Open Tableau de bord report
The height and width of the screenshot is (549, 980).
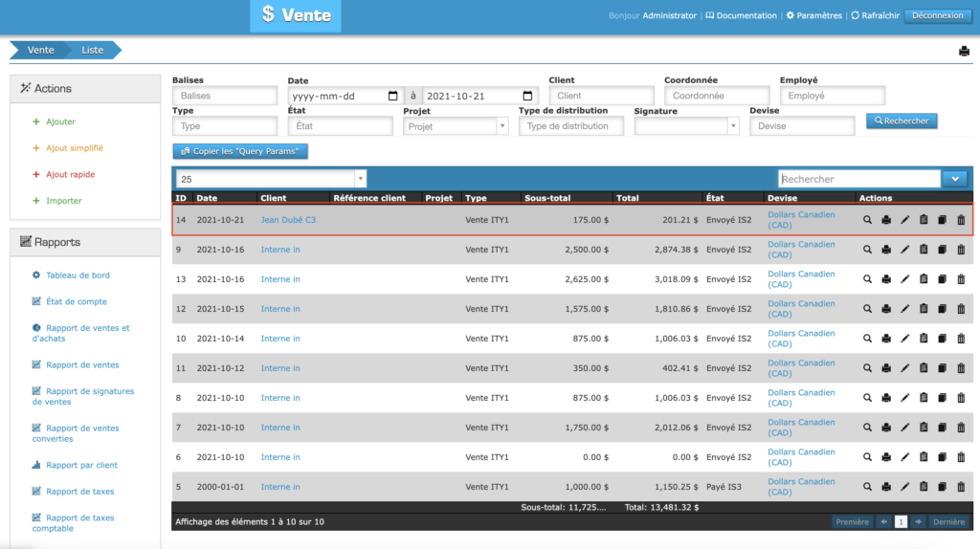[78, 275]
